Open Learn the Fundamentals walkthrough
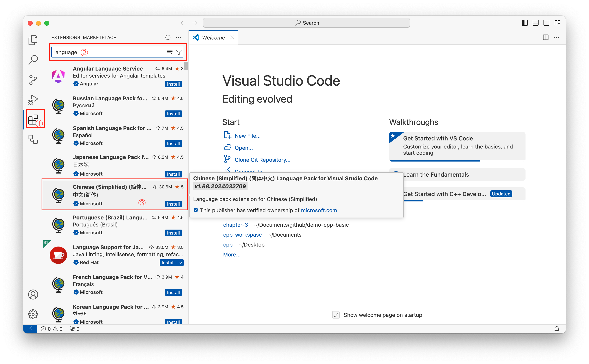This screenshot has height=364, width=589. (x=464, y=175)
